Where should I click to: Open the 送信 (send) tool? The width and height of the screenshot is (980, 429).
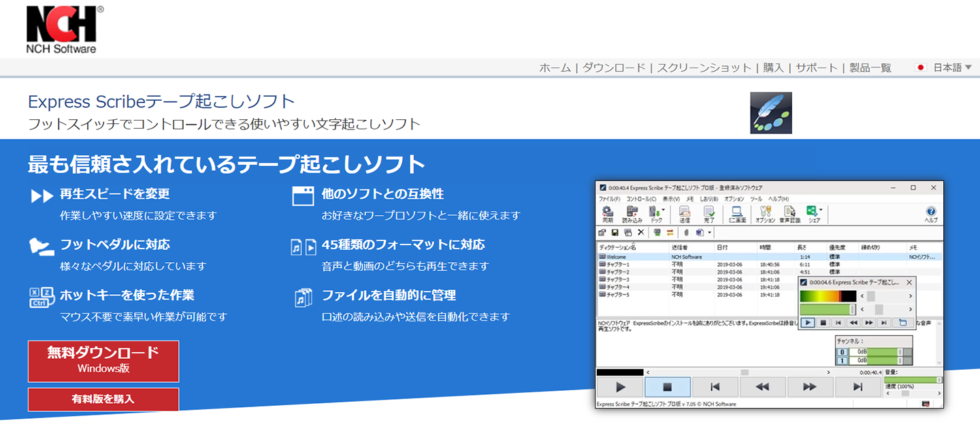pyautogui.click(x=685, y=212)
